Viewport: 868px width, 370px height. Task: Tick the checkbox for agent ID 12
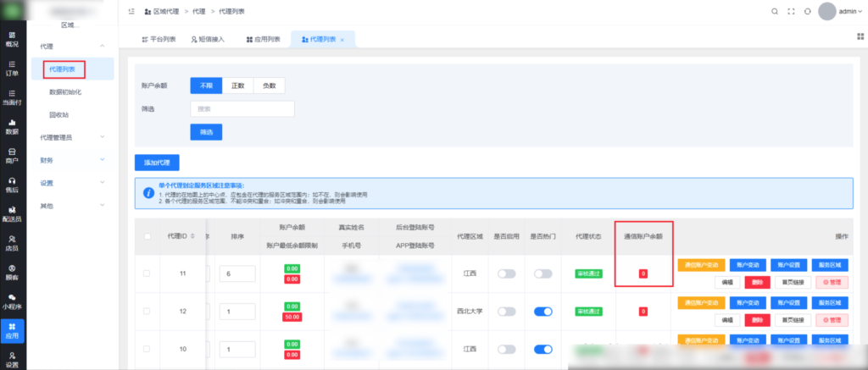click(x=147, y=312)
